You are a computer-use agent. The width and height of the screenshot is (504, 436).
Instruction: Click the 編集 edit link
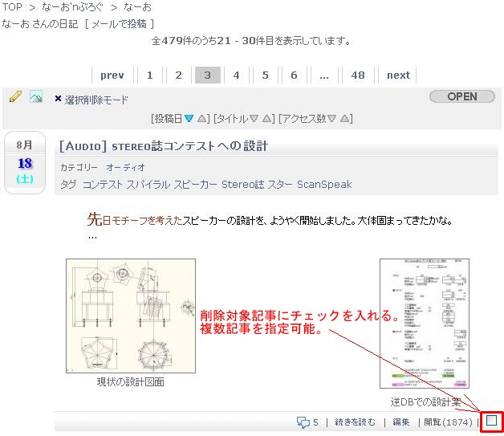pos(400,422)
